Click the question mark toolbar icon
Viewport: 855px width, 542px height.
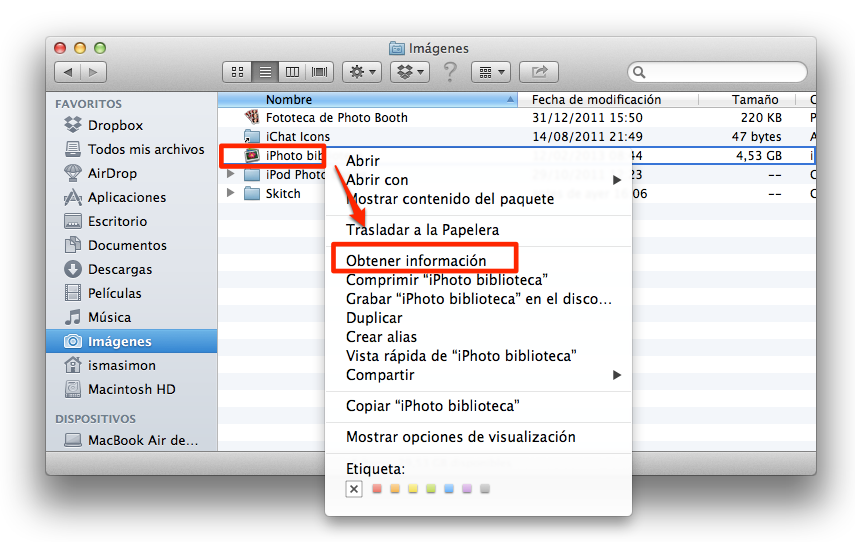tap(450, 72)
